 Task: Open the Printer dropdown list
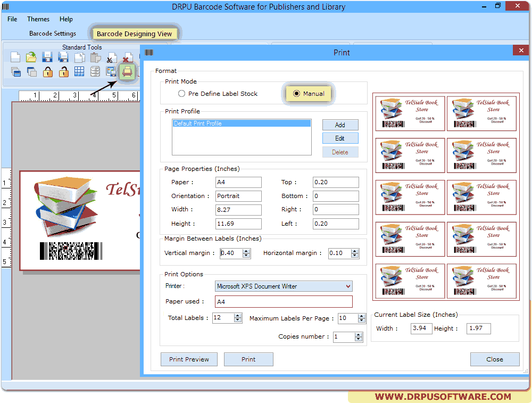point(348,286)
